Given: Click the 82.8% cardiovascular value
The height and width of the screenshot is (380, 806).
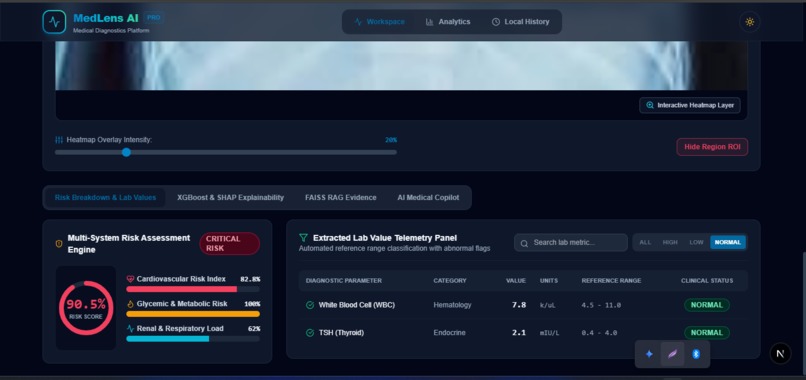Looking at the screenshot, I should coord(250,279).
